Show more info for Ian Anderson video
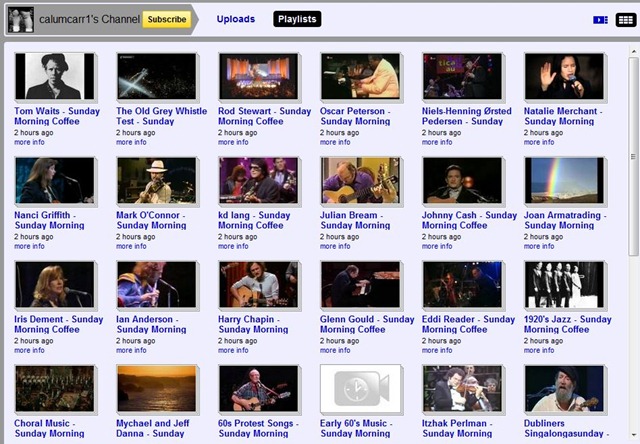The height and width of the screenshot is (444, 640). [x=131, y=350]
